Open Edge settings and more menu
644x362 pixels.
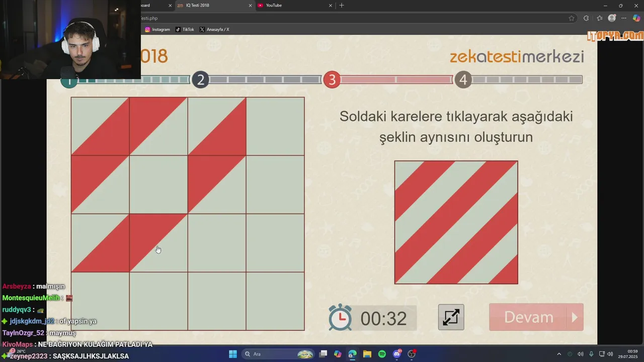(x=624, y=18)
